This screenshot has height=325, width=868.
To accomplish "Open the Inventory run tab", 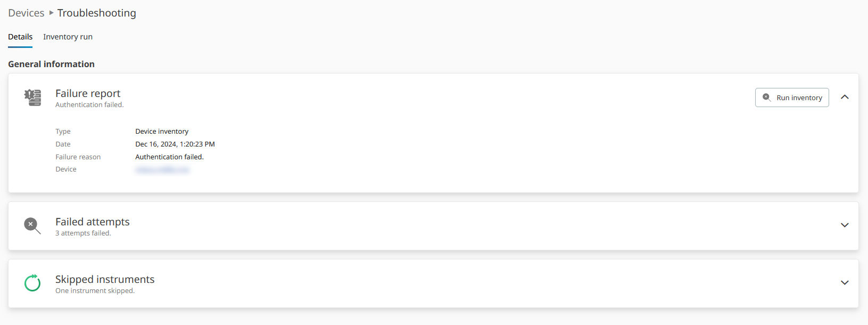I will (x=68, y=37).
